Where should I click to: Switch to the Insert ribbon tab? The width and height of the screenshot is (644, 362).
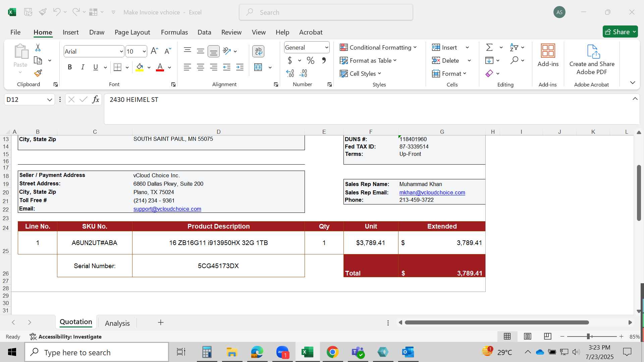point(70,32)
